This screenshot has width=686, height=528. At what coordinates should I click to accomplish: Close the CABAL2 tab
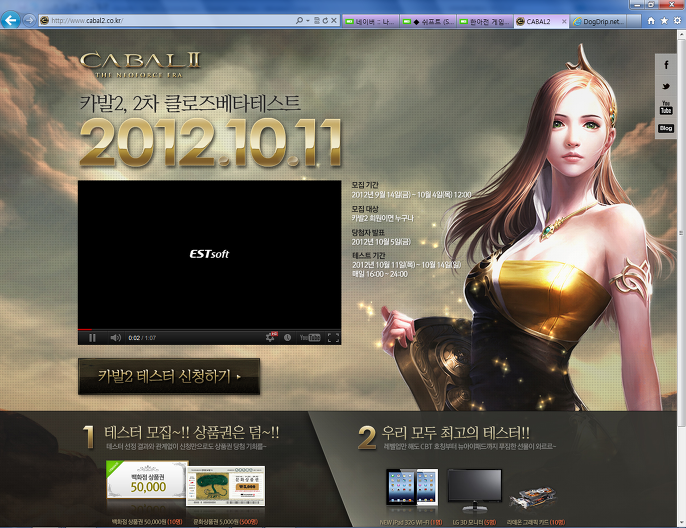(564, 21)
